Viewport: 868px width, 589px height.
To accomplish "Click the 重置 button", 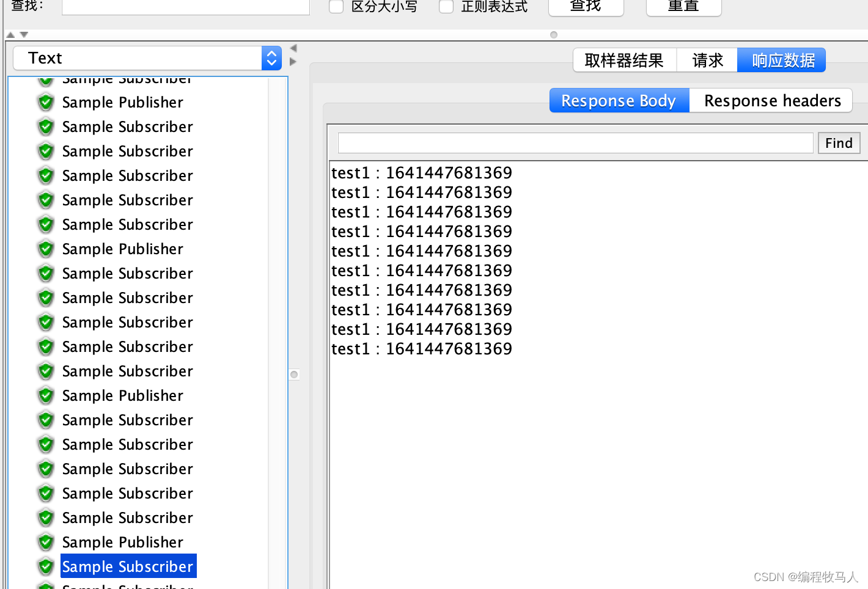I will coord(683,6).
